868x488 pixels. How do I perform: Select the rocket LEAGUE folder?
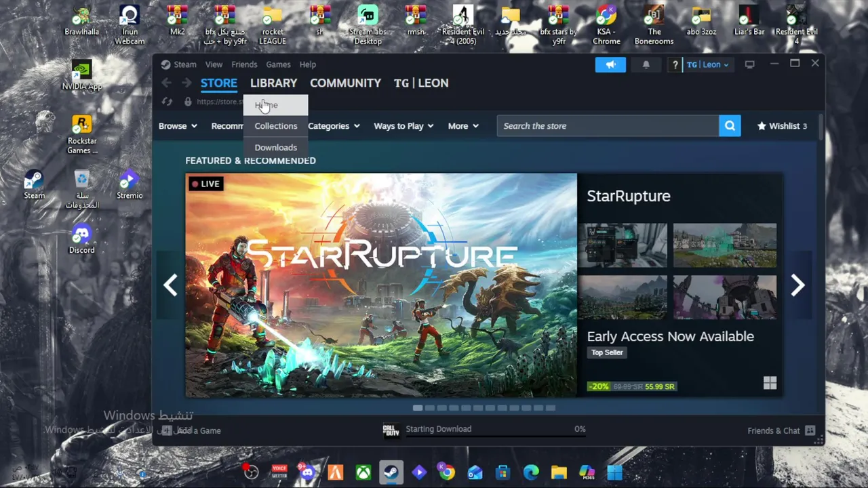click(273, 25)
